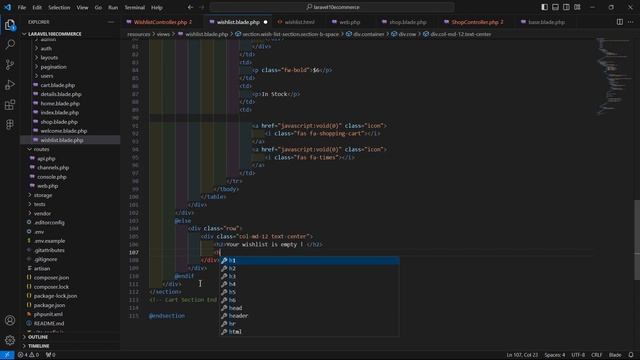
Task: Switch to WishlistController.php tab
Action: click(x=159, y=22)
